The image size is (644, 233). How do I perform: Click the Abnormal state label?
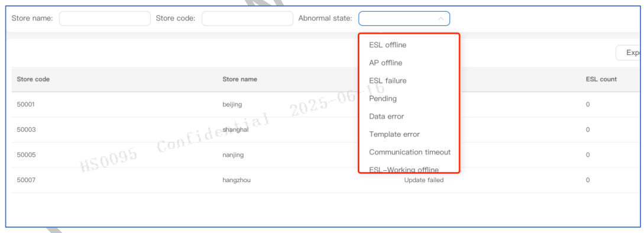click(325, 18)
